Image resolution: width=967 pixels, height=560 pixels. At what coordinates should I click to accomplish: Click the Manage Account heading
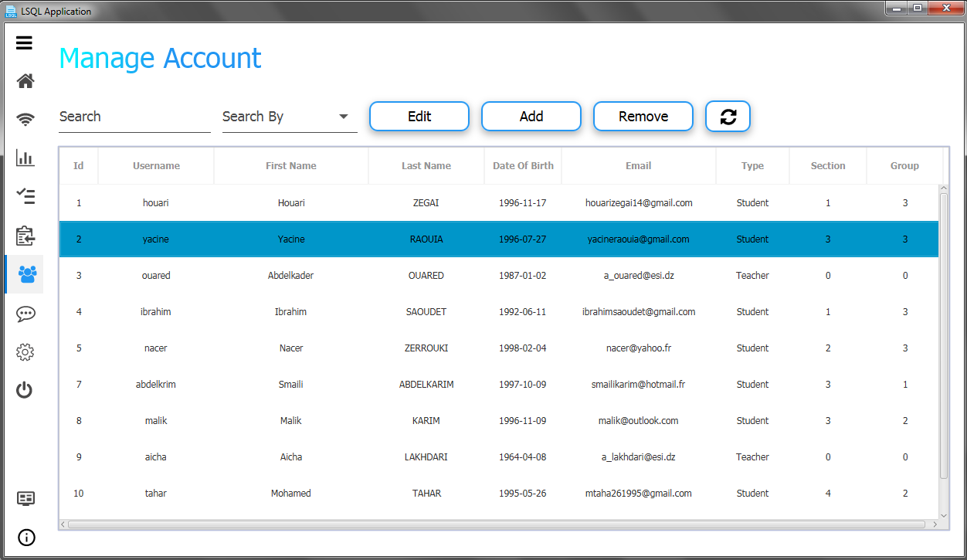coord(161,59)
